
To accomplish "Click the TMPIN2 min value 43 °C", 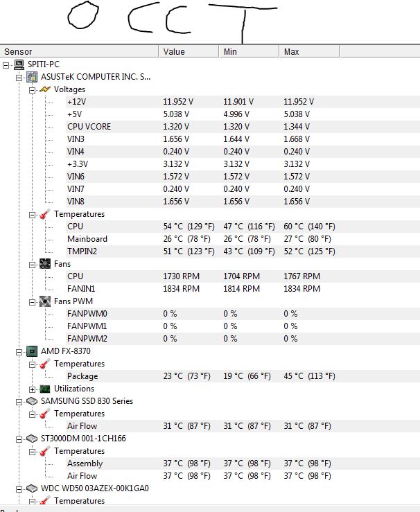I will point(250,251).
